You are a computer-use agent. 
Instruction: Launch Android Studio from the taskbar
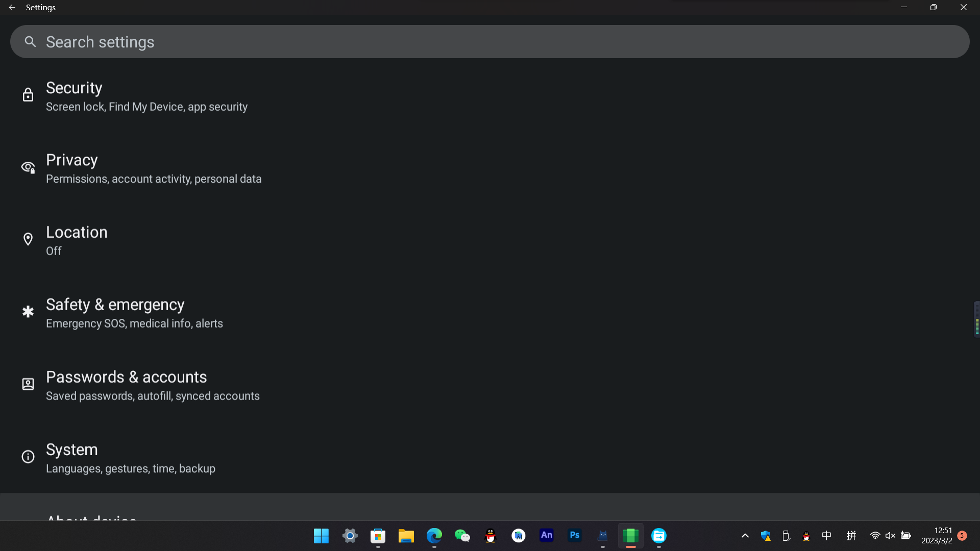coord(519,536)
